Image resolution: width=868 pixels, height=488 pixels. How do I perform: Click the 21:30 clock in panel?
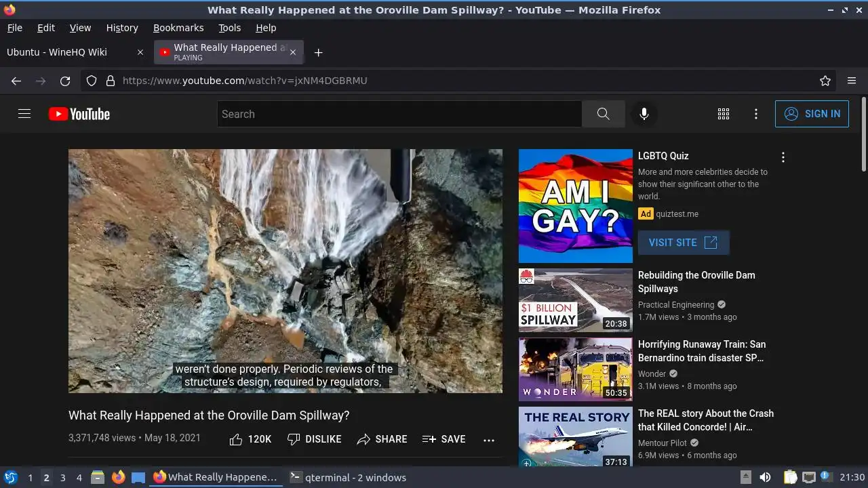click(x=852, y=477)
